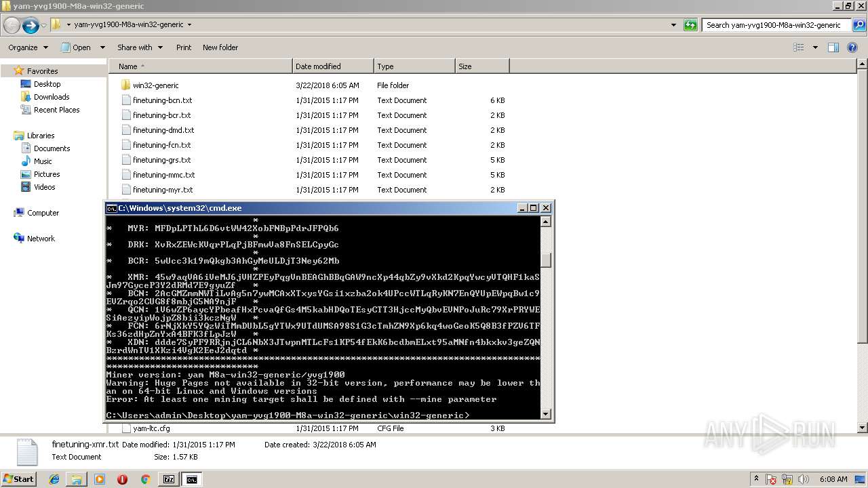Expand the view options dropdown arrow
The image size is (868, 488).
tap(815, 47)
